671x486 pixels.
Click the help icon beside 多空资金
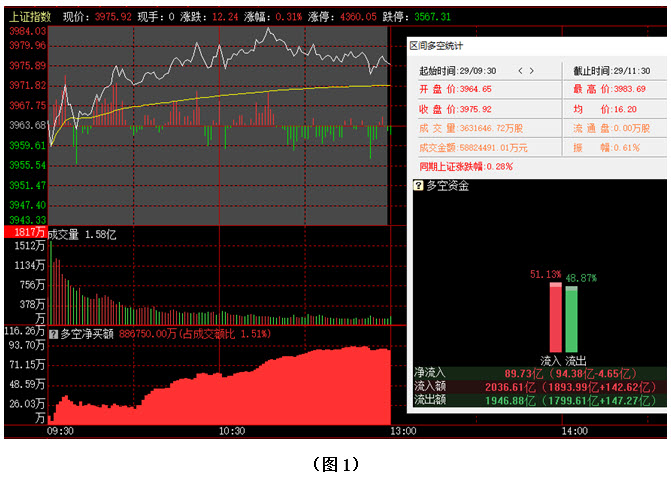[418, 185]
